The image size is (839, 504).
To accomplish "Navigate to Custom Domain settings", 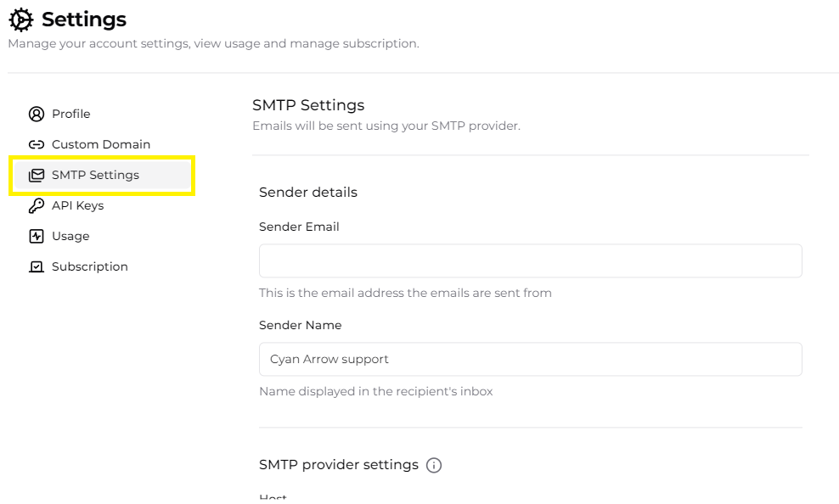I will [102, 144].
